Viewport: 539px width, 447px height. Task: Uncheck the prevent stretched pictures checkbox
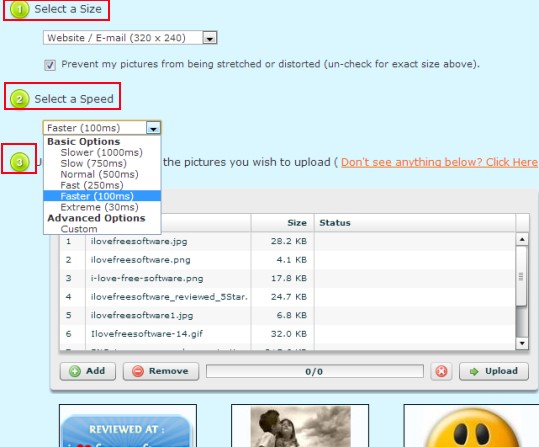[x=50, y=65]
